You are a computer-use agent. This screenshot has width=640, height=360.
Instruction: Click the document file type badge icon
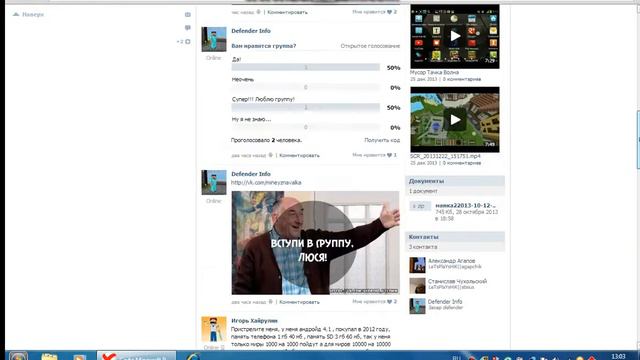(420, 206)
